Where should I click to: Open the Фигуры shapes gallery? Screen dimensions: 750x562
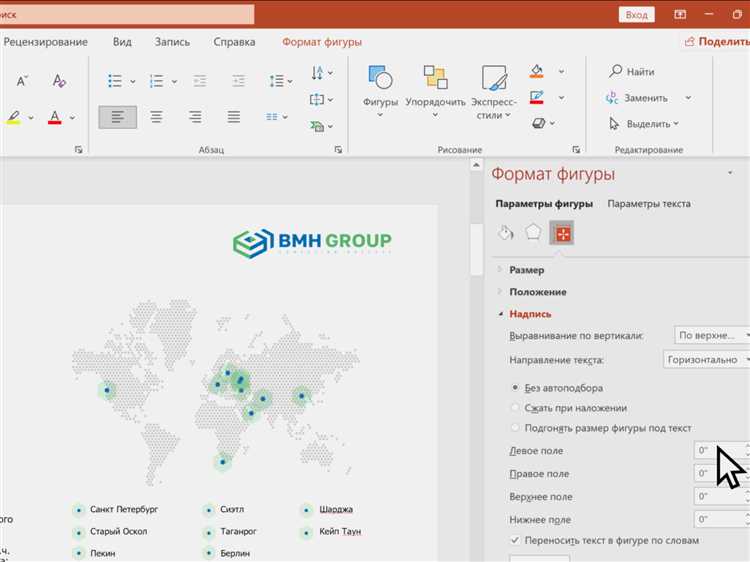380,92
